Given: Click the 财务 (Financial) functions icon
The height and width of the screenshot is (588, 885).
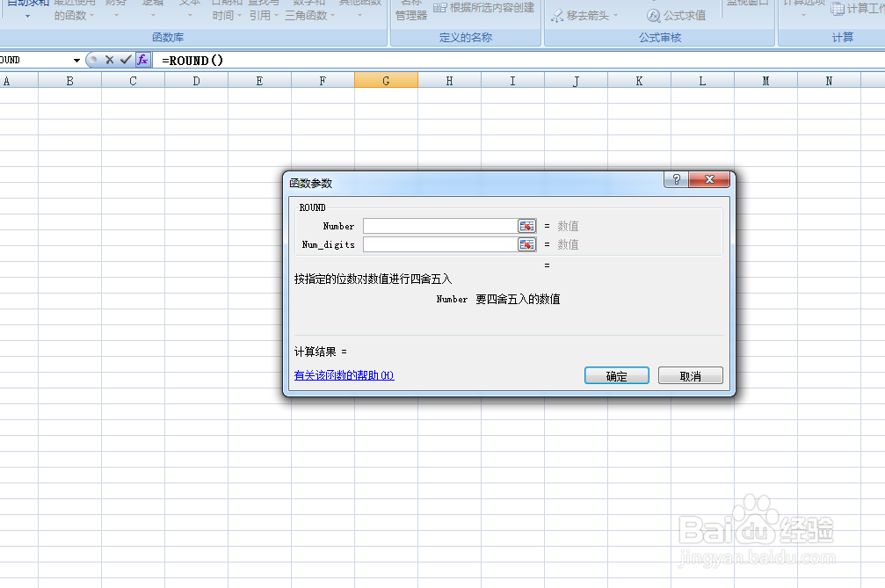Looking at the screenshot, I should (x=115, y=9).
